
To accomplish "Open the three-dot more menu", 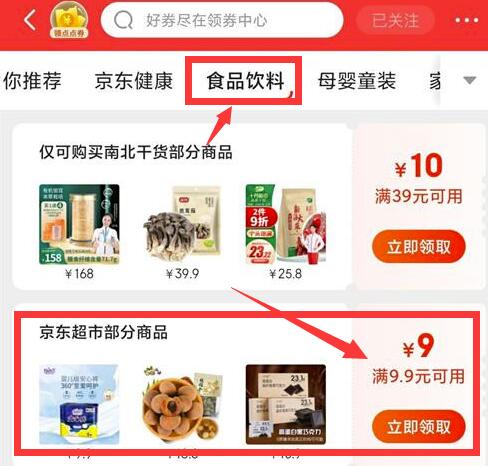I will (x=467, y=21).
